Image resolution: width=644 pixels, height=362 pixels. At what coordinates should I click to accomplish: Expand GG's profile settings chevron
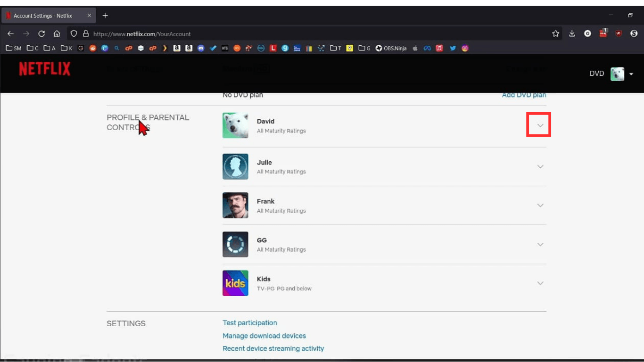pyautogui.click(x=540, y=244)
